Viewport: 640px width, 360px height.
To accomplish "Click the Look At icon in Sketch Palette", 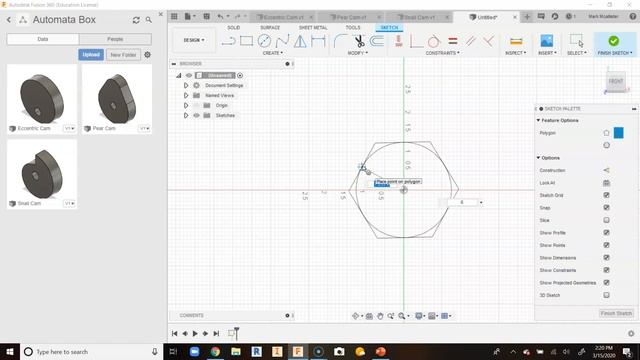I will 607,183.
